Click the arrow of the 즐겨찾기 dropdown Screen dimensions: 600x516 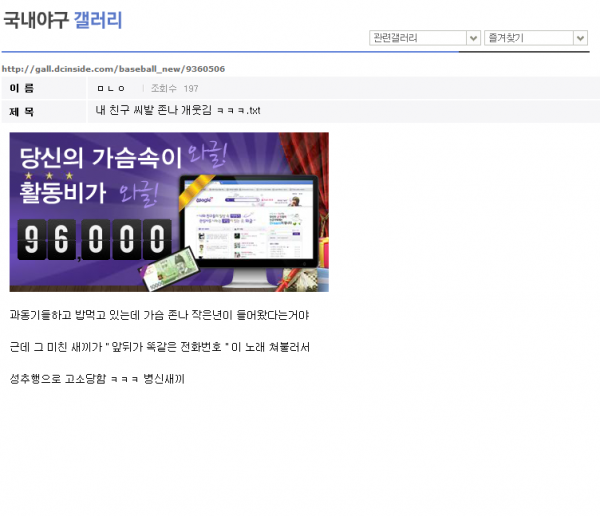(580, 38)
